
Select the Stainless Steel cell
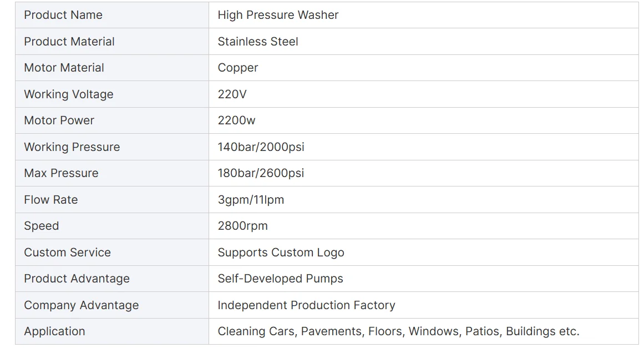click(x=423, y=42)
